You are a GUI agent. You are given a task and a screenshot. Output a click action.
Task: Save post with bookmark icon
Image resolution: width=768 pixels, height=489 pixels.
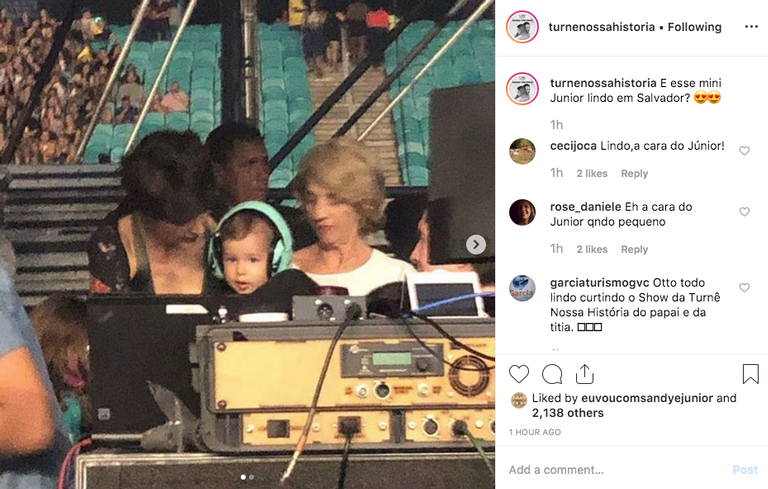(x=750, y=374)
